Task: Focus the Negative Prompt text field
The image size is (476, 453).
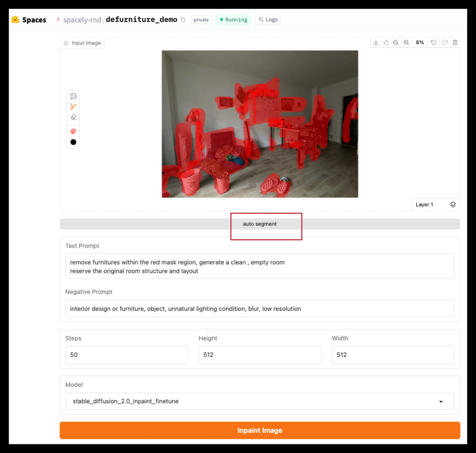Action: click(x=260, y=309)
